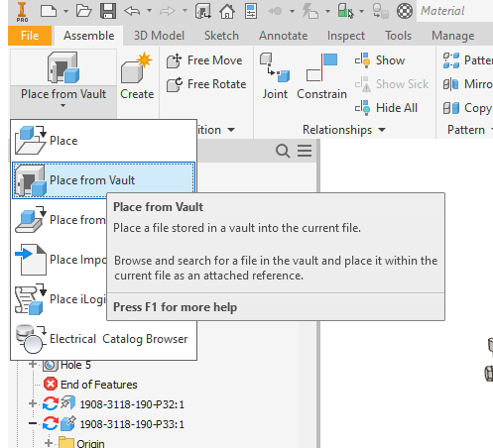The width and height of the screenshot is (493, 448).
Task: Expand the 1908-3118-190-P32:1 node
Action: (33, 403)
